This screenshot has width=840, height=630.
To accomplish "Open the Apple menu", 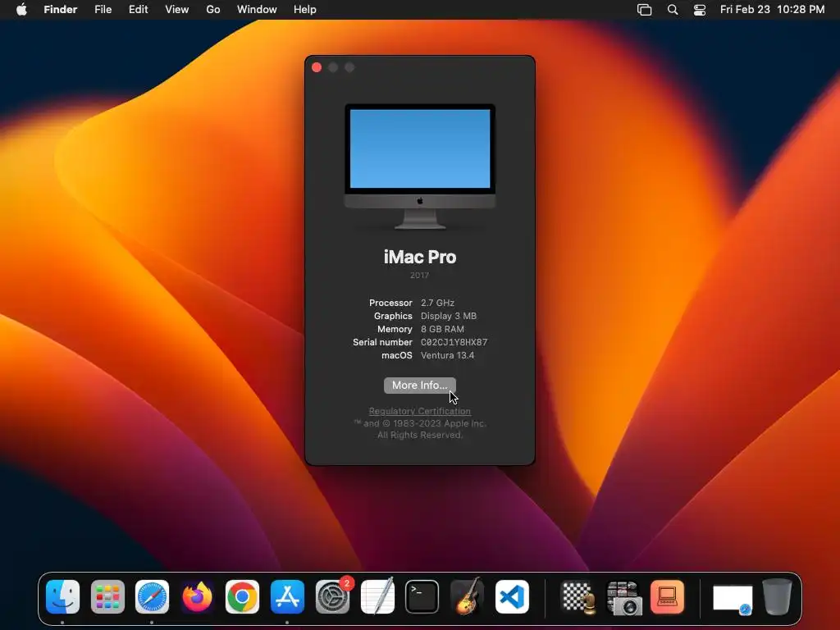I will (21, 10).
